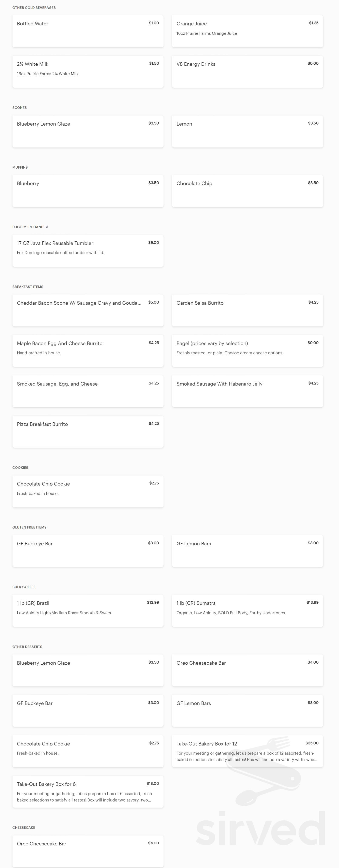Select GF Lemon Bars in Gluten Free Items
The height and width of the screenshot is (868, 339).
point(247,551)
